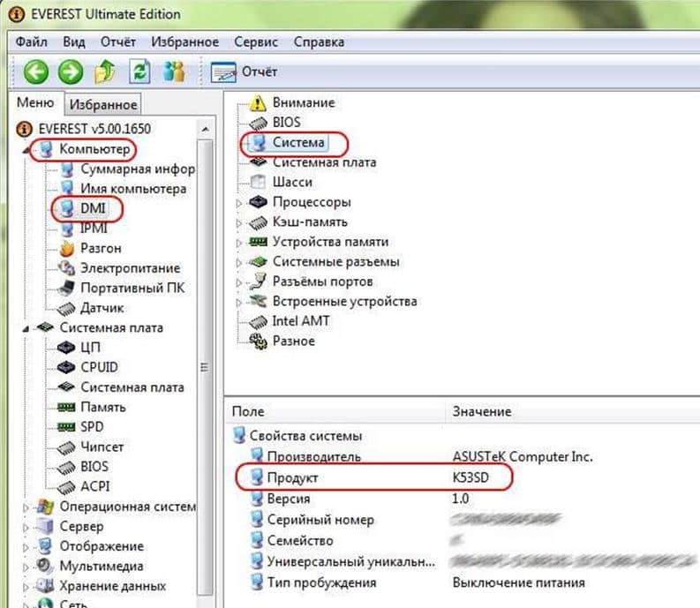This screenshot has width=700, height=608.
Task: Select the DMI tree item
Action: pyautogui.click(x=93, y=208)
